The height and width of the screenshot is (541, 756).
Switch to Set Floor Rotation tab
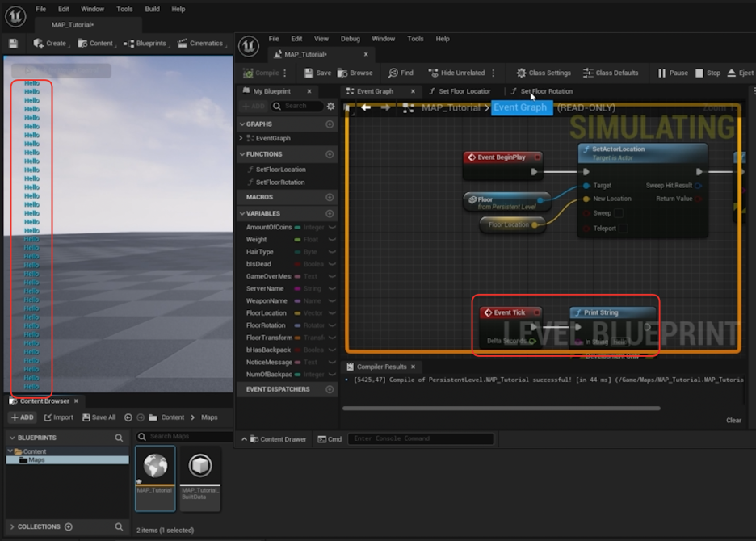click(x=542, y=91)
